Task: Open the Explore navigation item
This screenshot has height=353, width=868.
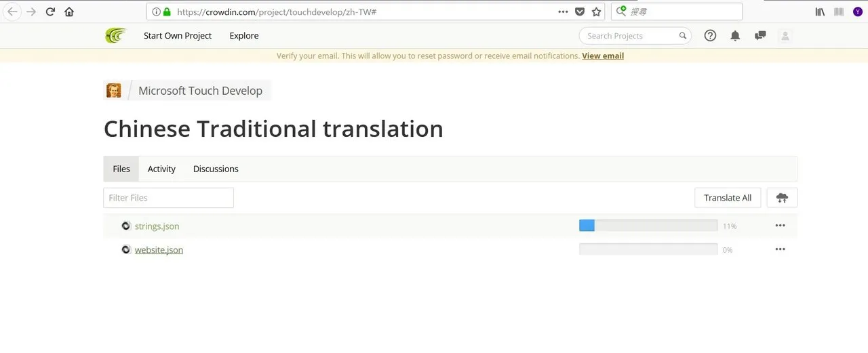Action: pyautogui.click(x=244, y=36)
